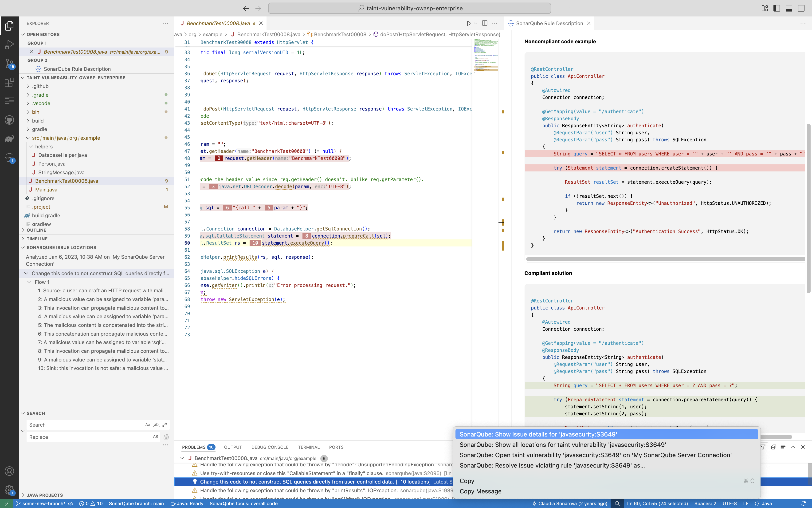
Task: Select Show issue details for javasecurity:S3649
Action: point(607,434)
